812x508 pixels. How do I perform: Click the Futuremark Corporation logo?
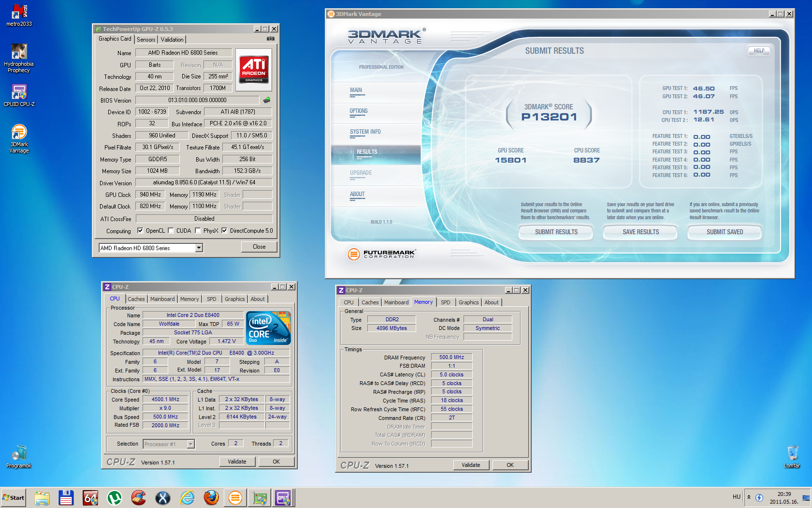click(x=381, y=254)
